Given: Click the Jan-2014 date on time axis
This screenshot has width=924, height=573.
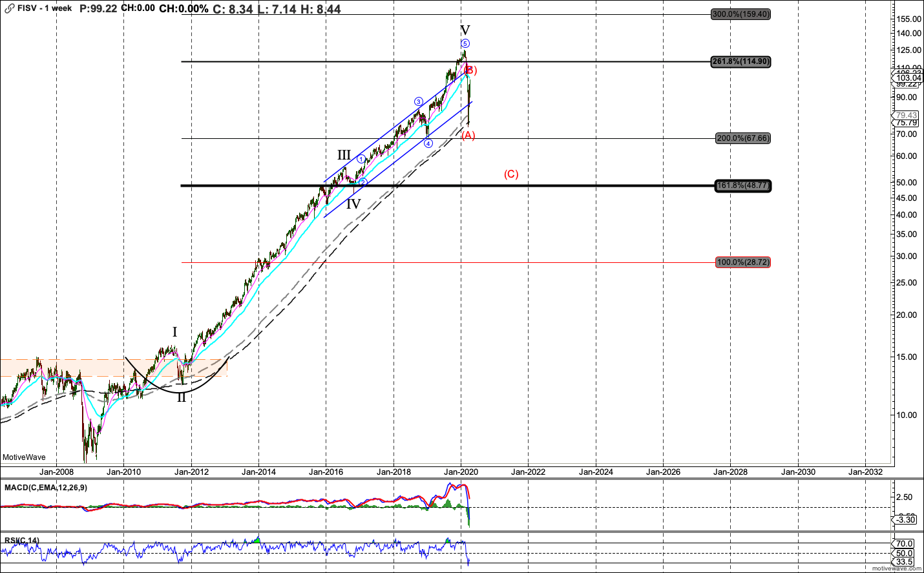Looking at the screenshot, I should click(x=258, y=472).
